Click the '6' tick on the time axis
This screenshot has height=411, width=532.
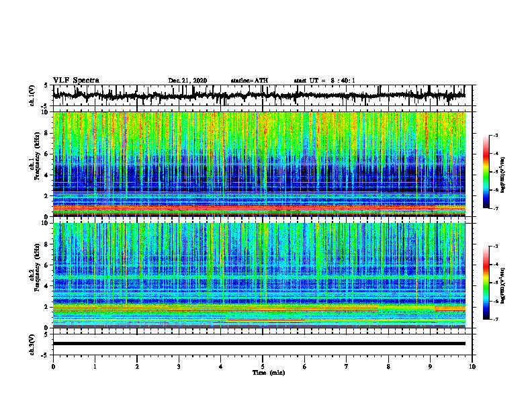pos(305,367)
